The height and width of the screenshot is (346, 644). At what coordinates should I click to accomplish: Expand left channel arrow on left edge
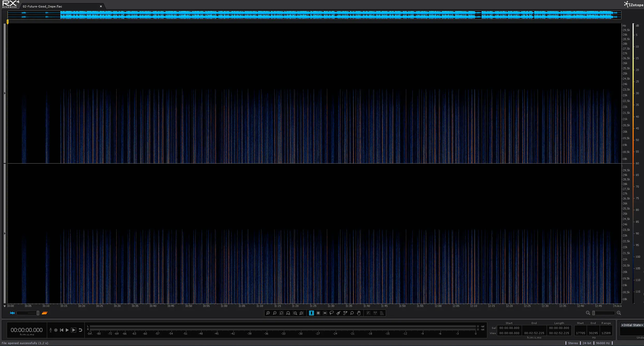(5, 93)
